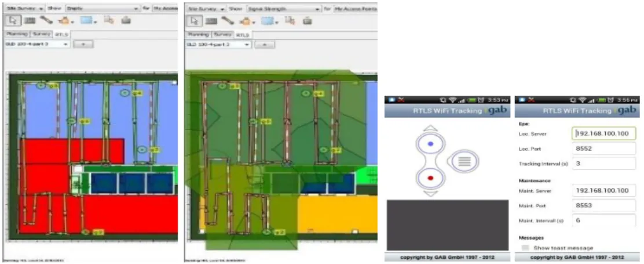The height and width of the screenshot is (264, 644).
Task: Select the wall tool in the left survey window
Action: pos(30,20)
